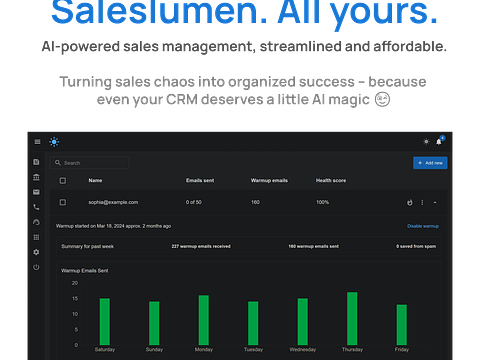Open the phone calls sidebar icon

pos(36,207)
